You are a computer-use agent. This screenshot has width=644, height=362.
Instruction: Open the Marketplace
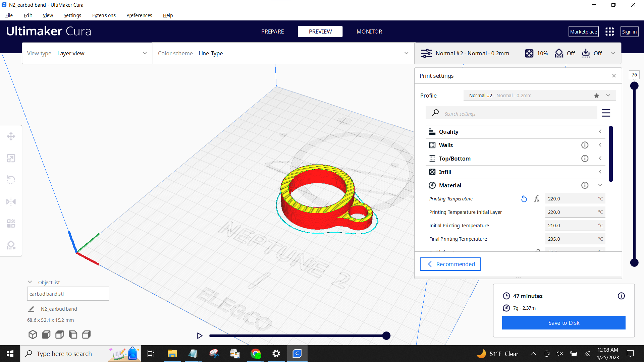click(584, 32)
